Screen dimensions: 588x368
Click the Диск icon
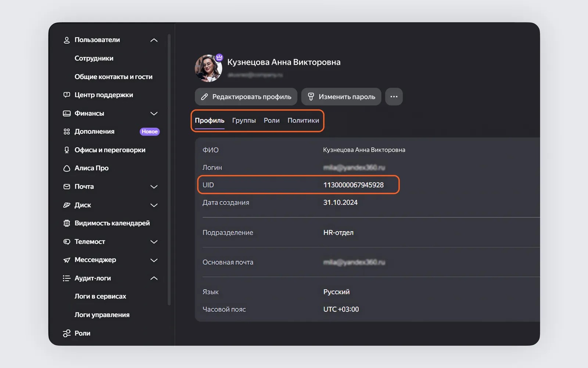67,205
